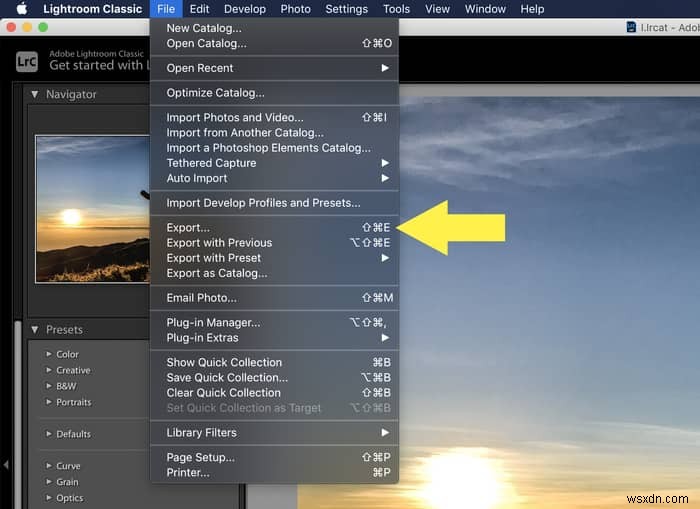Expand the Defaults preset group
Image resolution: width=700 pixels, height=509 pixels.
49,434
